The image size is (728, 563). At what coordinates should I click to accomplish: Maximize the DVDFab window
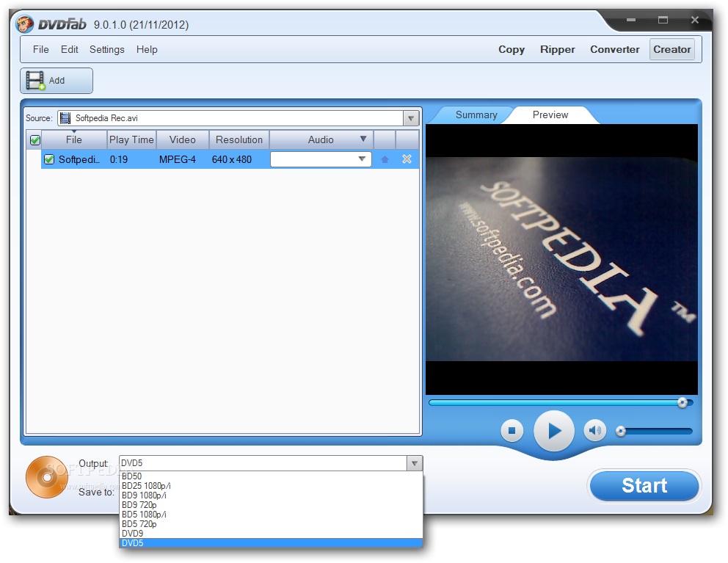663,20
